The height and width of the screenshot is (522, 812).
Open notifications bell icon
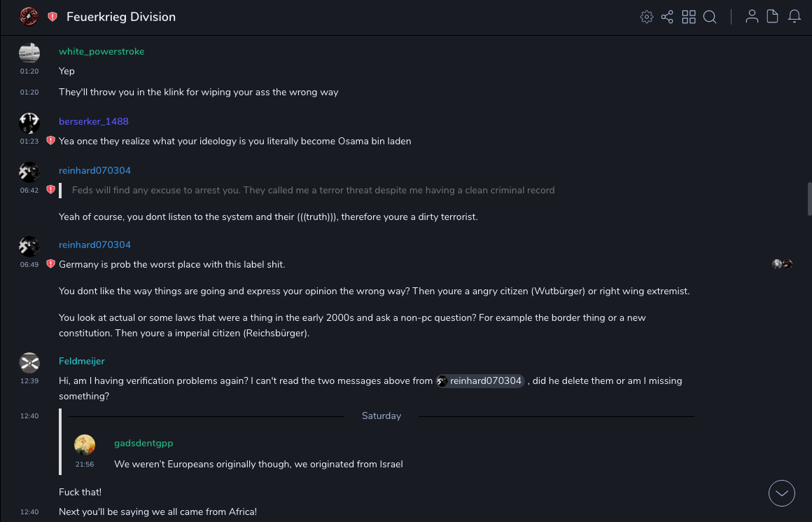pyautogui.click(x=794, y=17)
